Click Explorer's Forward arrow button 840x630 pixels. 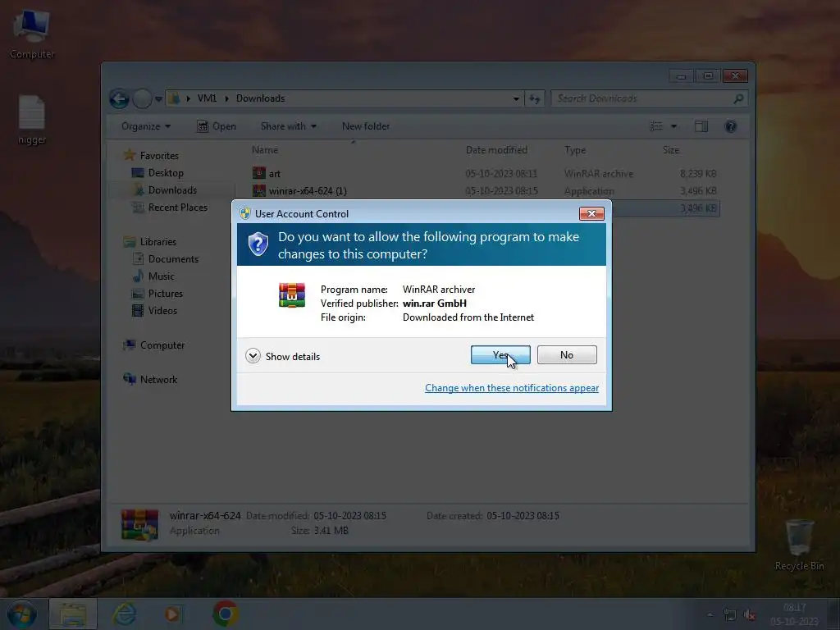[x=142, y=98]
